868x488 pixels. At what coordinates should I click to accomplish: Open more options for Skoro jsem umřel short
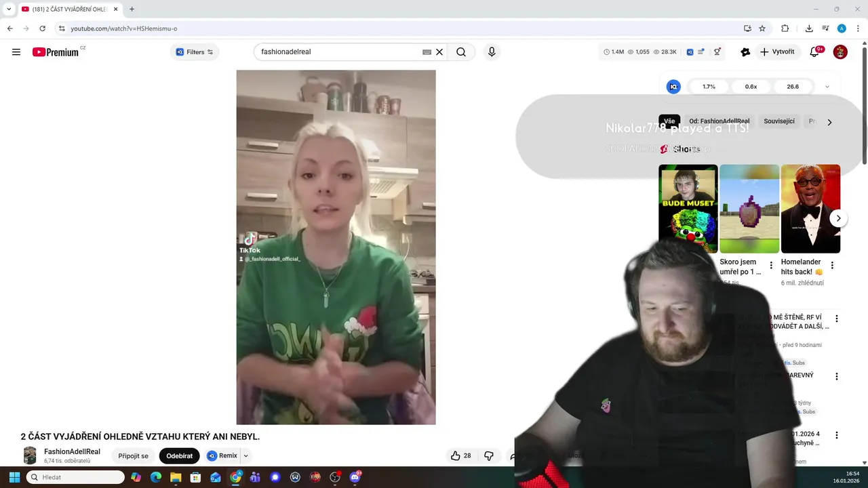(771, 265)
